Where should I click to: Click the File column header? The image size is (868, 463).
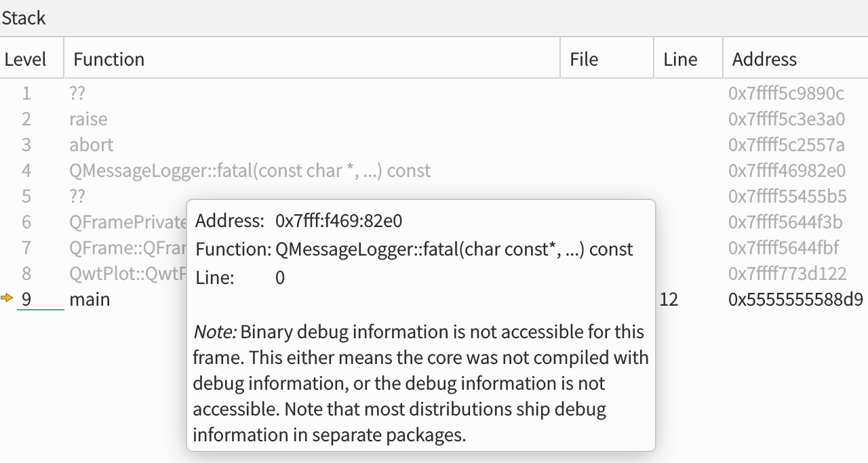pyautogui.click(x=584, y=60)
